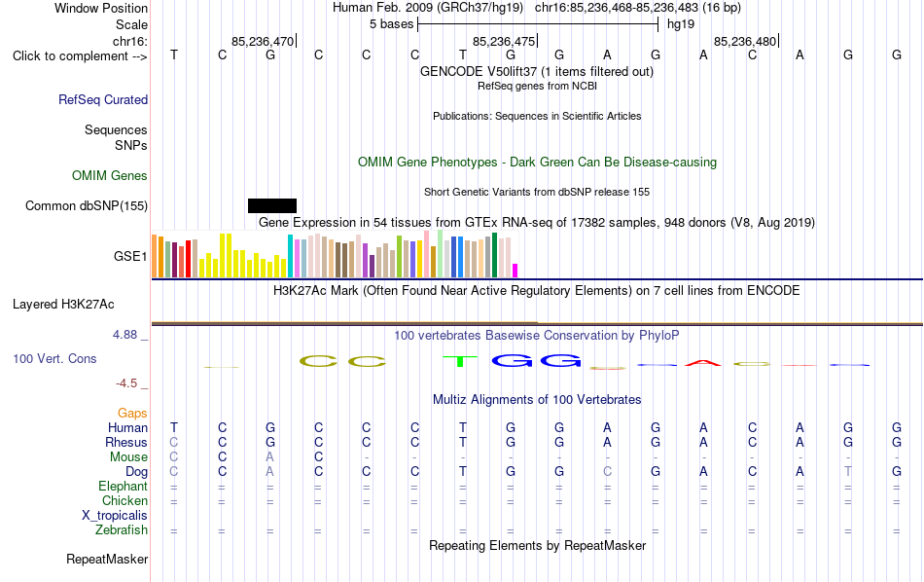Click the -4.5 PhyloP lower value

pyautogui.click(x=126, y=383)
